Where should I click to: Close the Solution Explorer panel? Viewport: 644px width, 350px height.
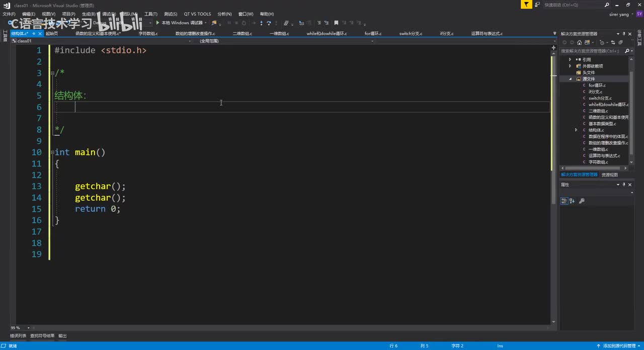pyautogui.click(x=630, y=34)
